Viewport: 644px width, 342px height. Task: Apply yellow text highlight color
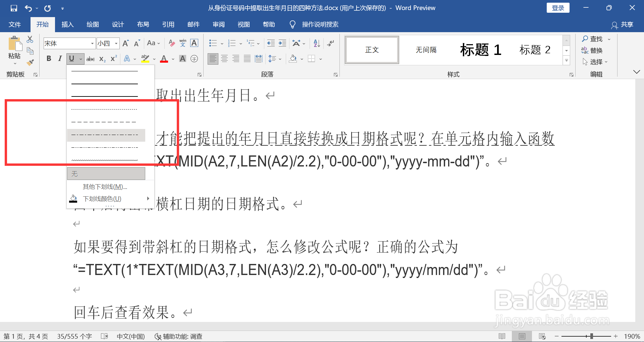point(145,59)
